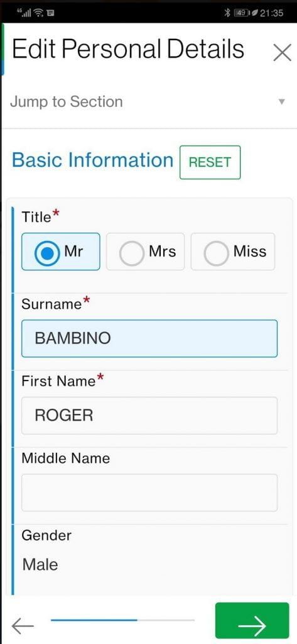
Task: Tap the battery indicator in status bar
Action: [x=242, y=13]
